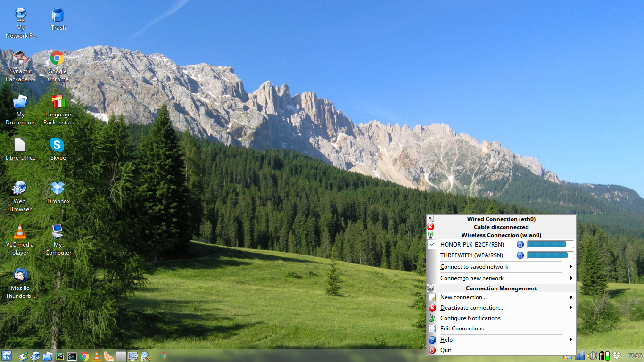Open the Deactivate connection option

pos(471,308)
